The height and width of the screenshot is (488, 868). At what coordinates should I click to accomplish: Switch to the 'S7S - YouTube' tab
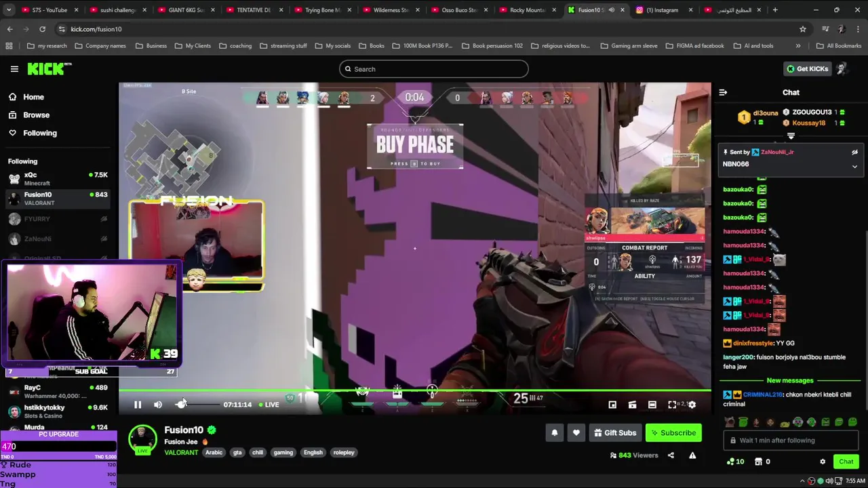(50, 10)
